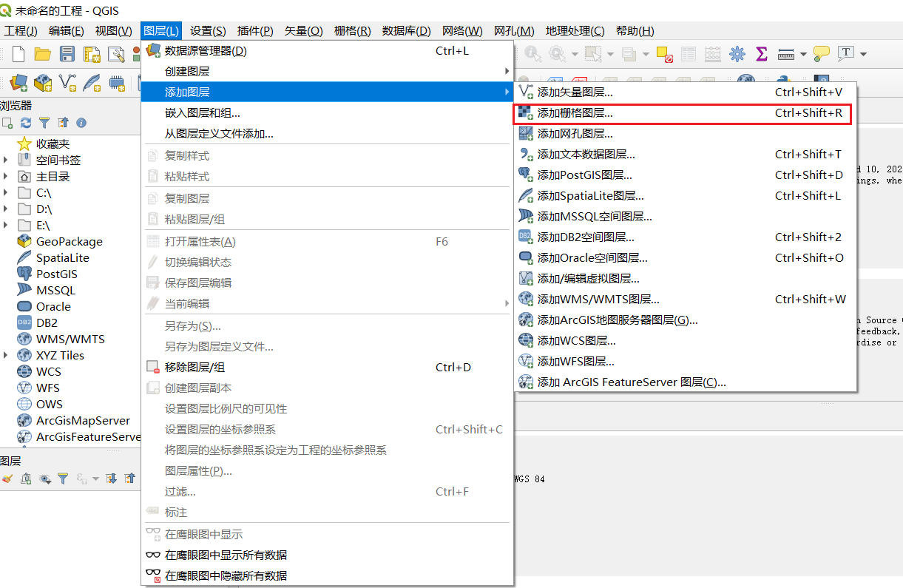903x588 pixels.
Task: Open the Text Annotation dropdown arrow
Action: pos(862,54)
